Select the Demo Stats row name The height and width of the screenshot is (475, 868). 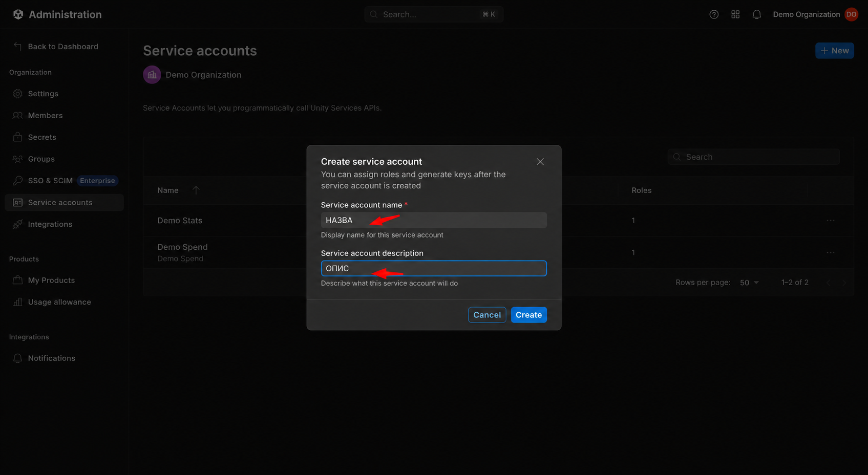(x=180, y=221)
